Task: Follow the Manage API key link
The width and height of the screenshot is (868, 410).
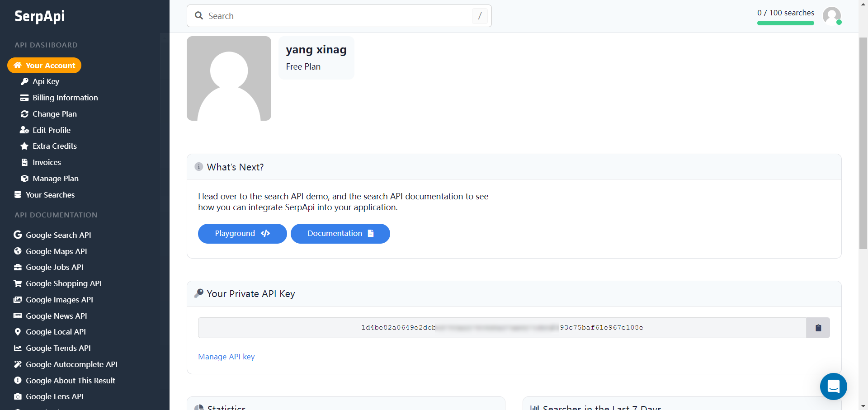Action: pyautogui.click(x=226, y=357)
